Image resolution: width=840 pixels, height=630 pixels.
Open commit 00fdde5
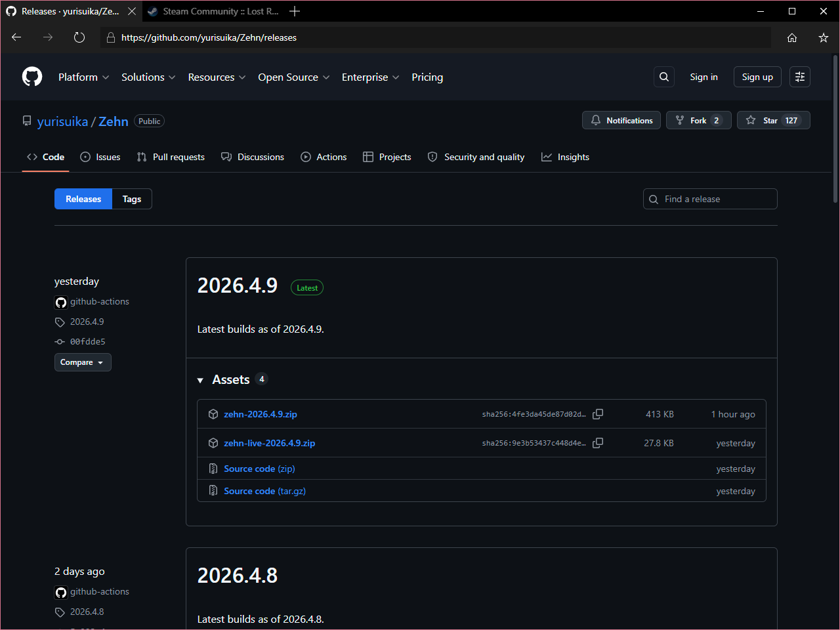pyautogui.click(x=88, y=342)
